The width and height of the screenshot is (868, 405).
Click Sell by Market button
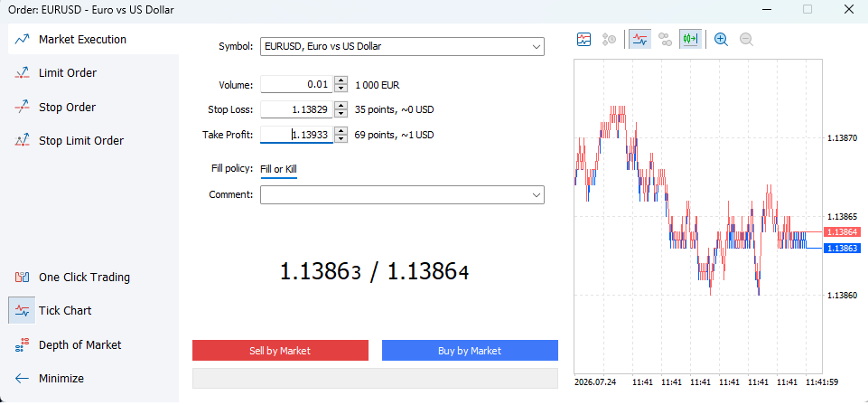tap(280, 350)
